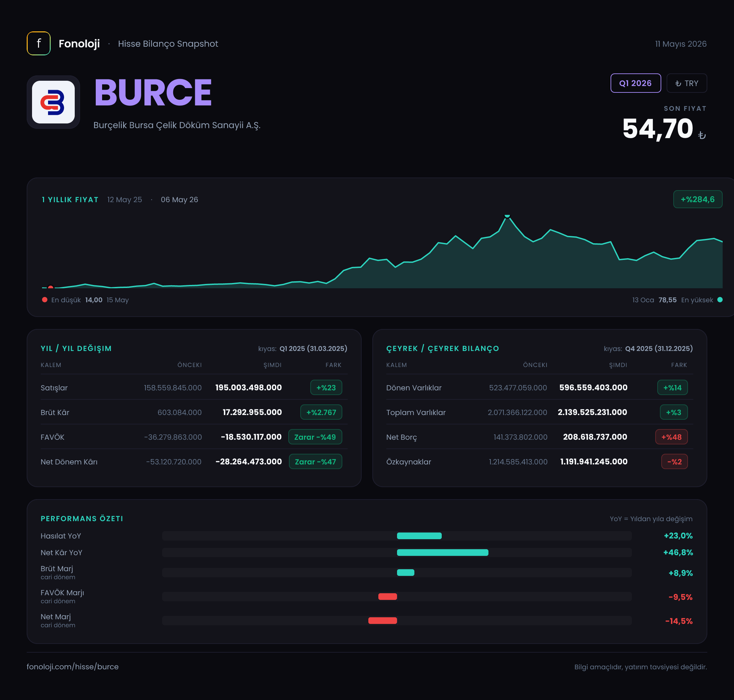Click the 'ÇEYREK / ÇEYREK BILANÇO' heading
Image resolution: width=734 pixels, height=700 pixels.
[442, 348]
